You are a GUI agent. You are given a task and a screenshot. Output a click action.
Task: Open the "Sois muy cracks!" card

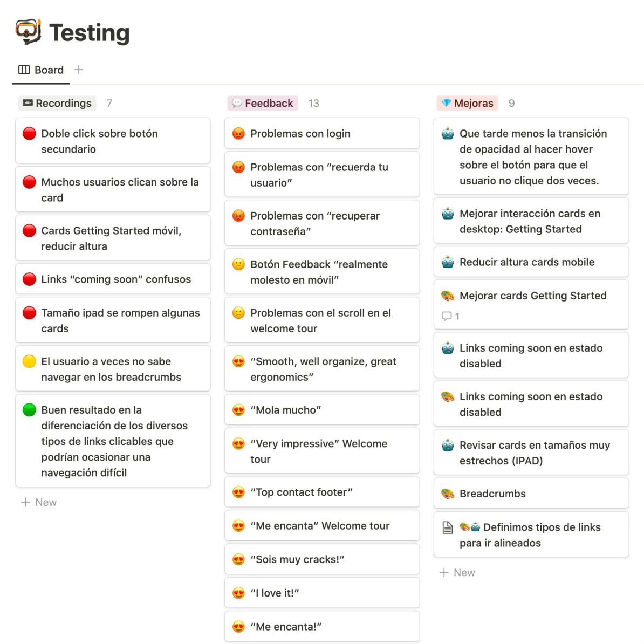click(322, 559)
